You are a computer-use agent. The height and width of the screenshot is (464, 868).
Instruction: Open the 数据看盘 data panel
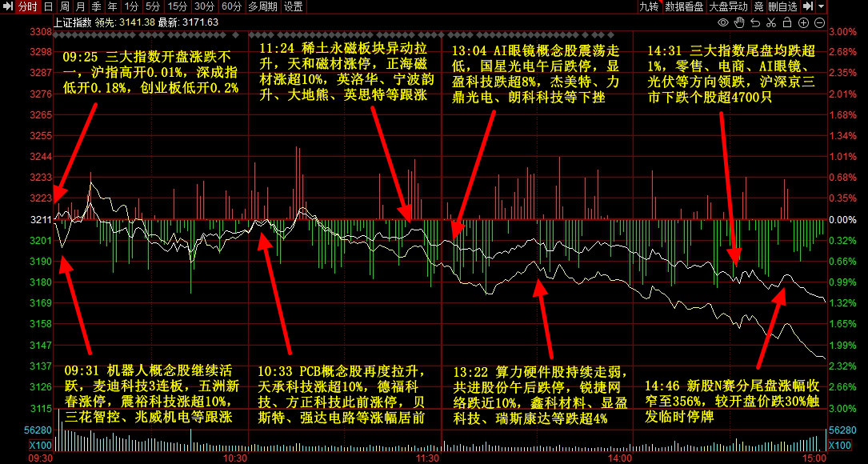[684, 6]
